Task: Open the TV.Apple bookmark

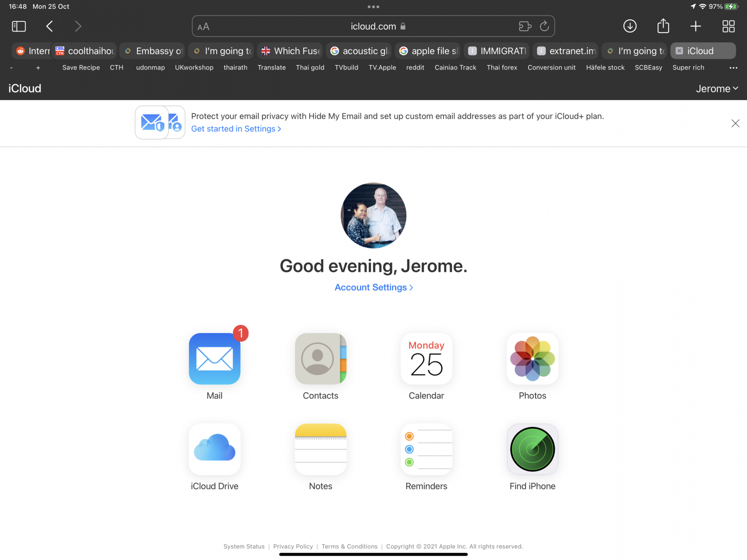Action: click(x=382, y=68)
